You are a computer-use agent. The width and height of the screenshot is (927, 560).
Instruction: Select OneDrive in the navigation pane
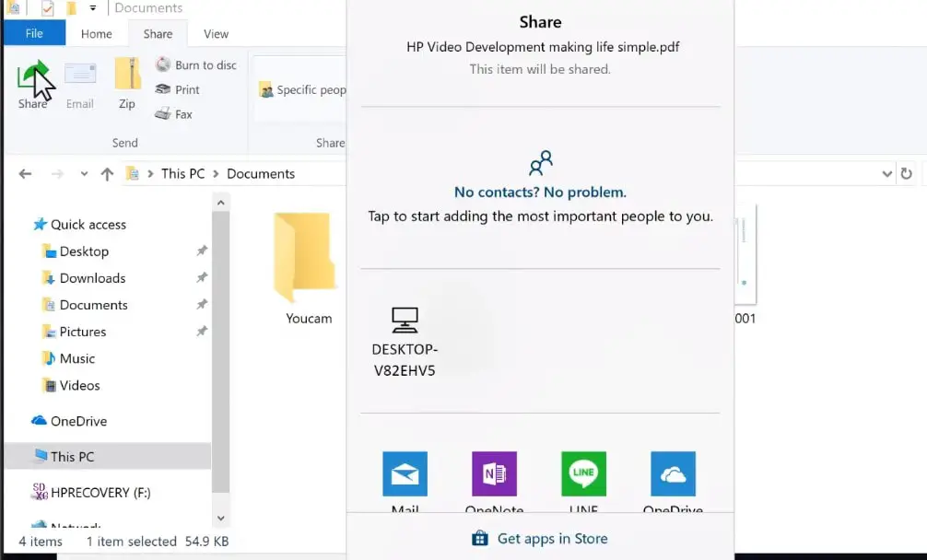(x=69, y=421)
